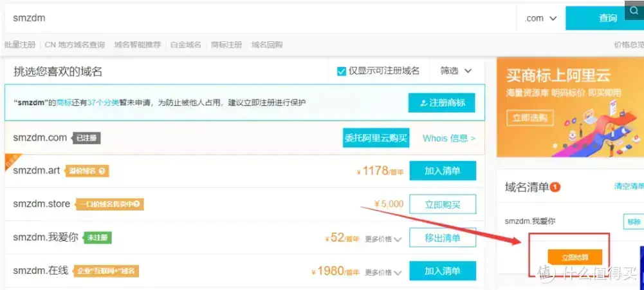Expand 更多价格 for smzdm.在线
644x290 pixels.
(x=383, y=273)
